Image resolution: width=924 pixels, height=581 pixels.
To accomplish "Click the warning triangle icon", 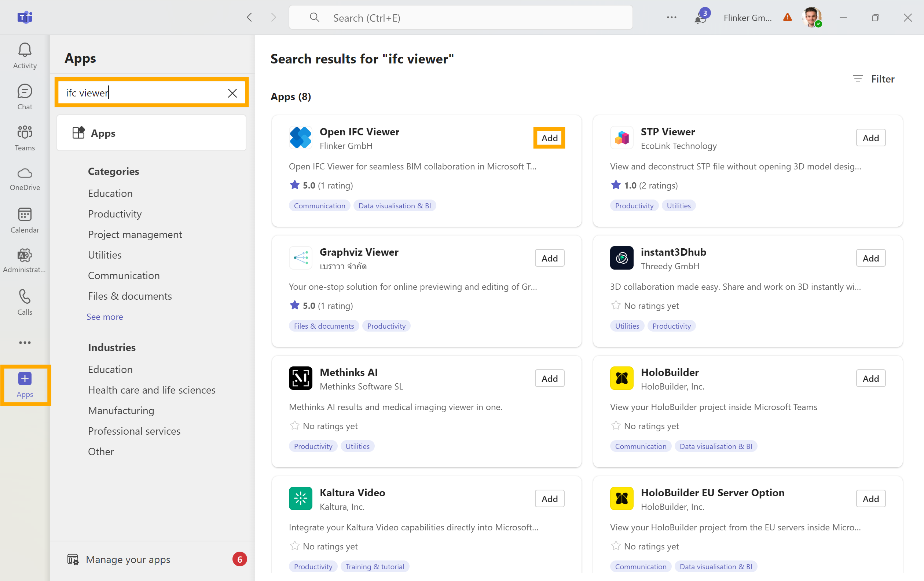I will [x=787, y=17].
